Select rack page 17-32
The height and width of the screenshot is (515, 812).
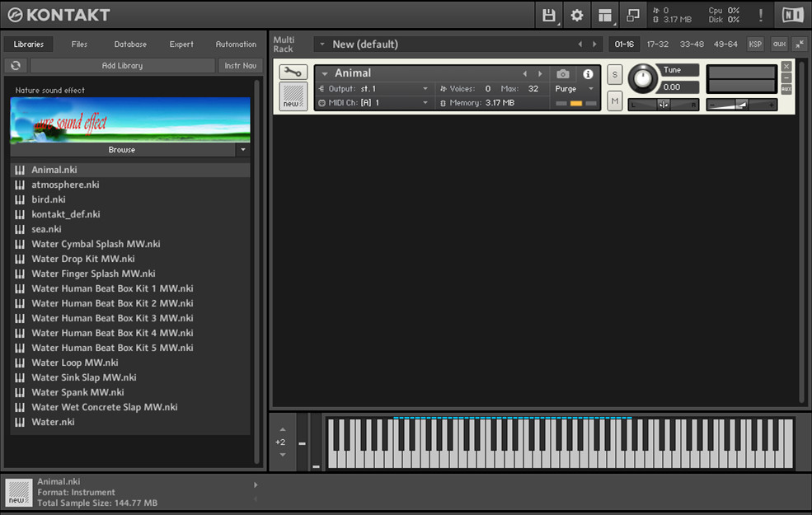tap(657, 44)
